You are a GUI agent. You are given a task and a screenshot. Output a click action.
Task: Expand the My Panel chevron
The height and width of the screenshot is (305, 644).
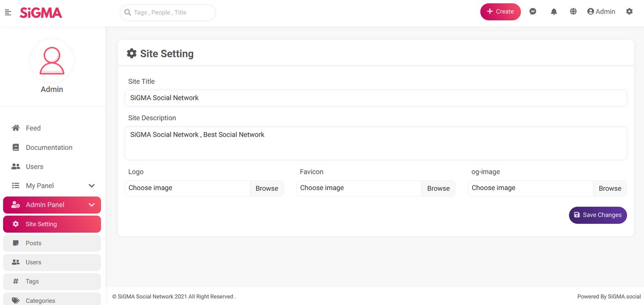pos(92,186)
